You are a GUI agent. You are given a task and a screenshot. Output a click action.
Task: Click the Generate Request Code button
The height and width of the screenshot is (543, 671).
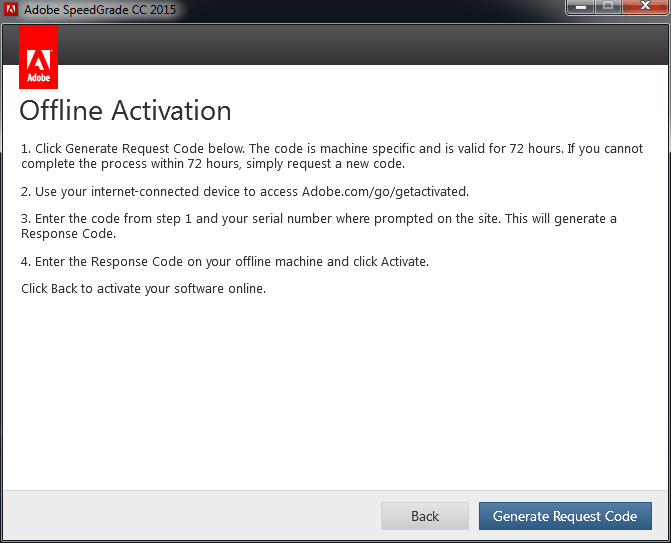click(x=565, y=516)
